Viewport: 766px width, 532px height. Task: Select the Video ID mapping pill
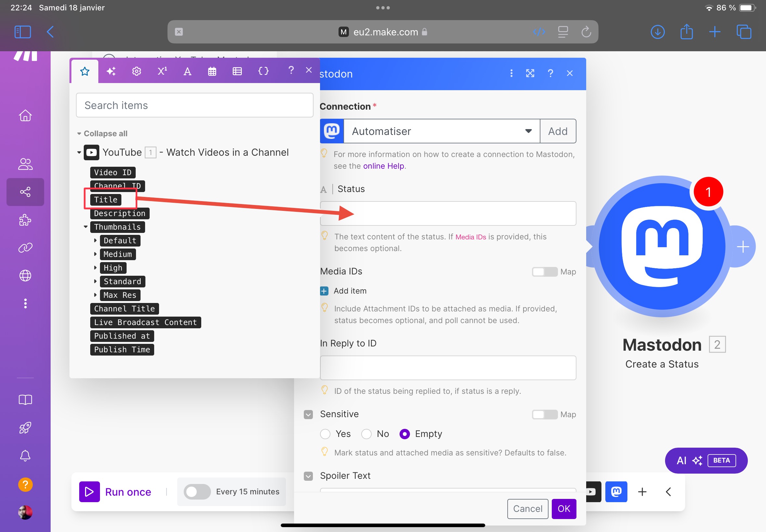coord(113,172)
